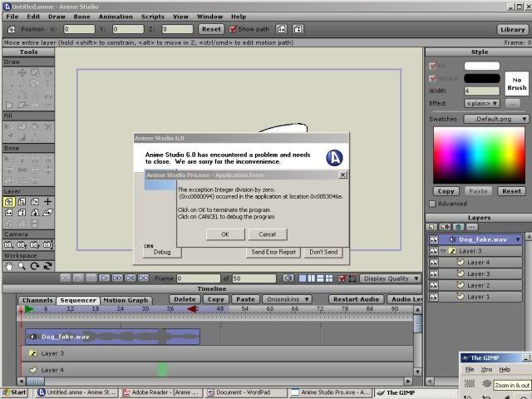Select the Rotate Layer tool
Viewport: 532px width, 399px height.
35,202
